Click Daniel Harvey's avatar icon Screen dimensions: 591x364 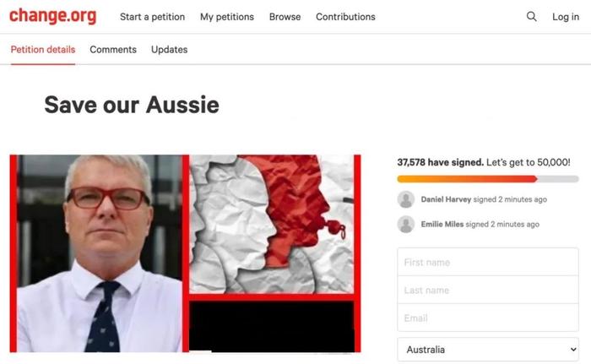pos(406,199)
